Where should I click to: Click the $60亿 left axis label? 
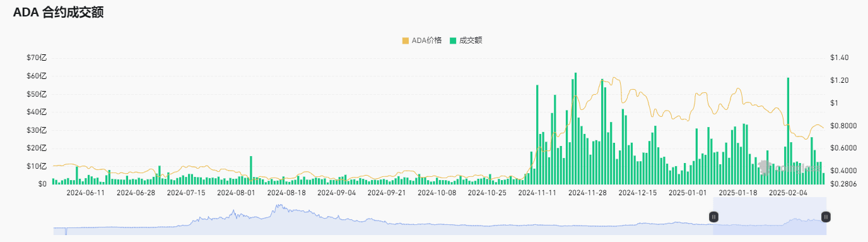coord(37,76)
